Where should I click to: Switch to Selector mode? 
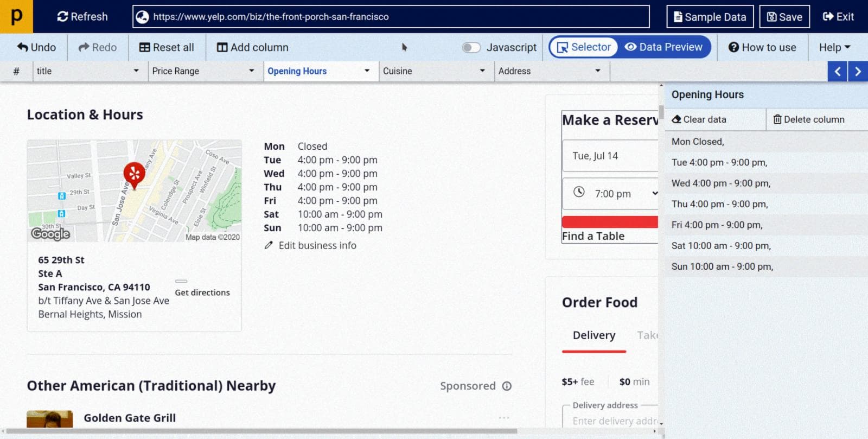584,47
